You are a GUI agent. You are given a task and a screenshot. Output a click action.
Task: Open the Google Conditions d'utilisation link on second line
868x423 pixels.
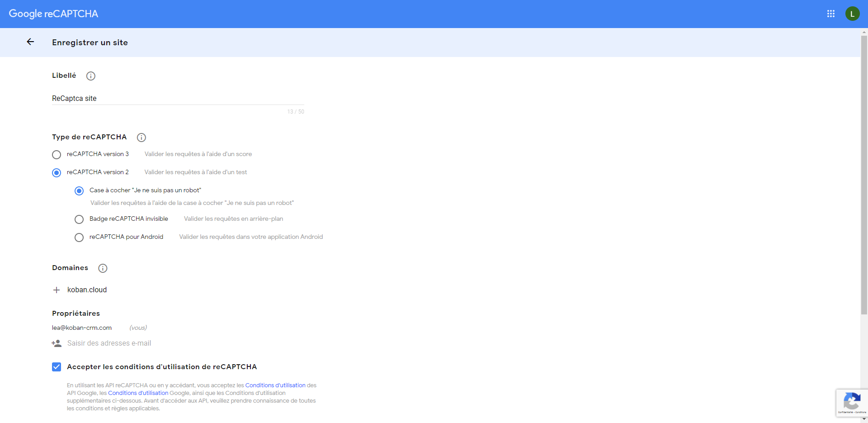coord(138,393)
